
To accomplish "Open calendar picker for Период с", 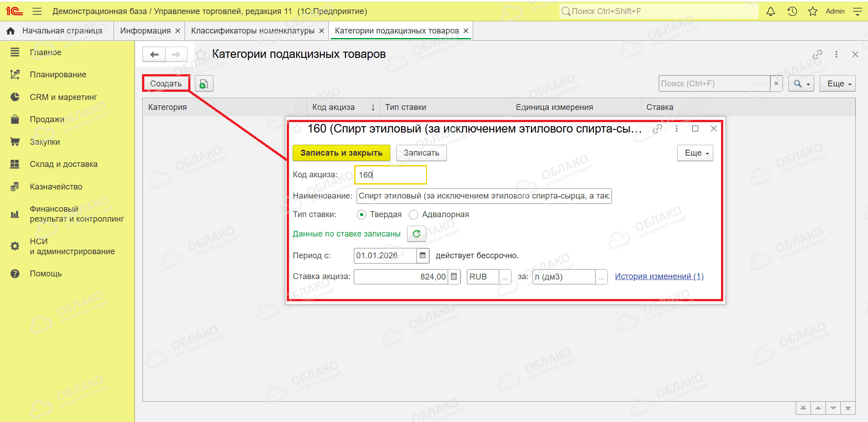I will pos(422,256).
